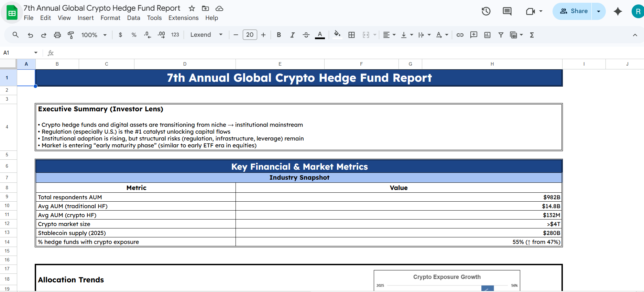Click the Gemini sparkle icon
Viewport: 644px width, 292px height.
pos(618,11)
